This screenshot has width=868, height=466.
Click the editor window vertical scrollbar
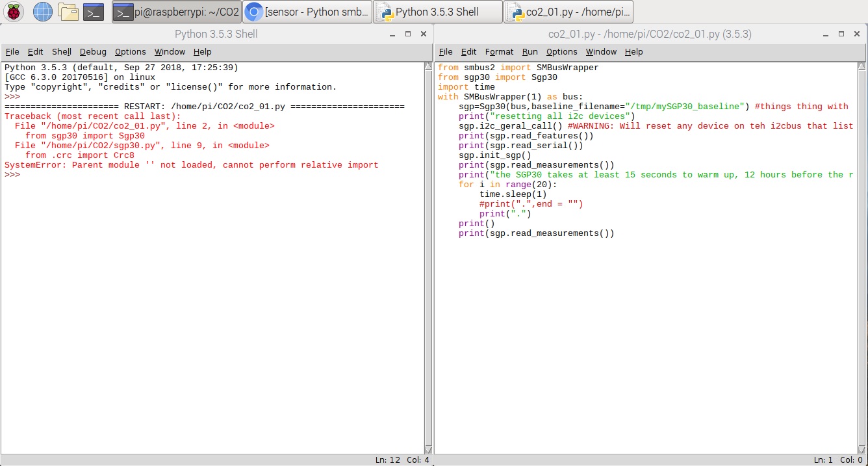tap(861, 258)
